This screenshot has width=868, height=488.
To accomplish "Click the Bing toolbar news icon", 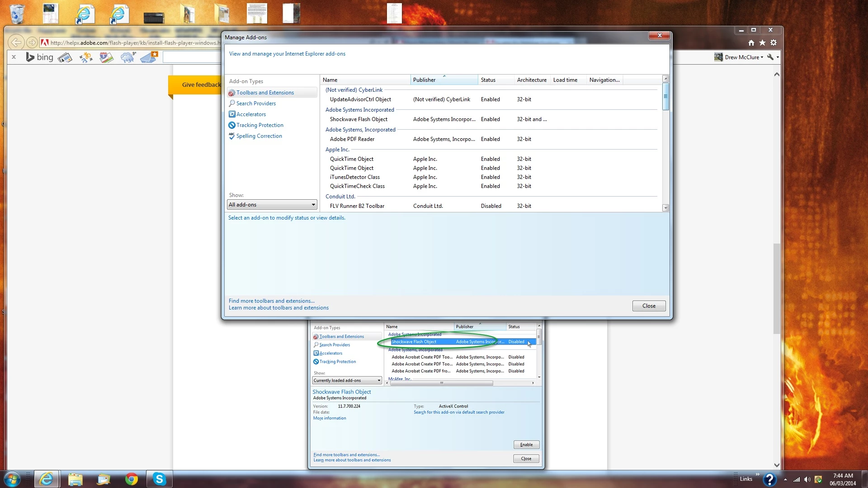I will pyautogui.click(x=65, y=57).
